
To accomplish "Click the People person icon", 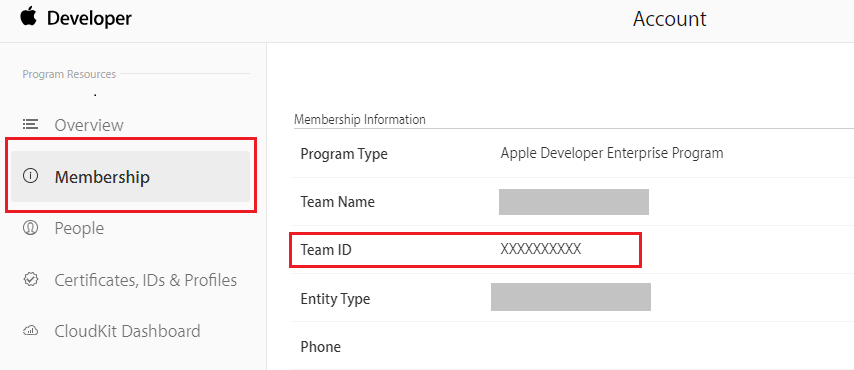I will 30,228.
